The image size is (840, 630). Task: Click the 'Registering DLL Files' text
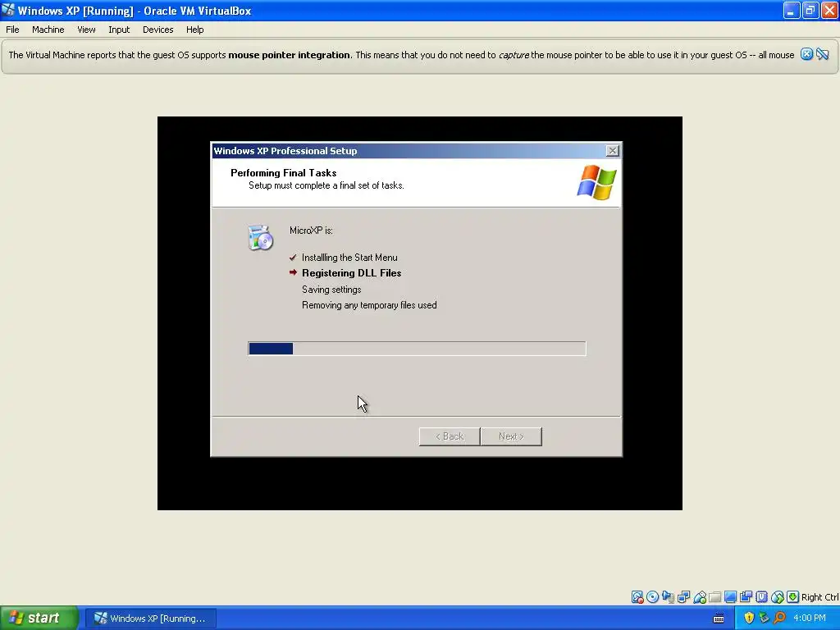tap(351, 272)
